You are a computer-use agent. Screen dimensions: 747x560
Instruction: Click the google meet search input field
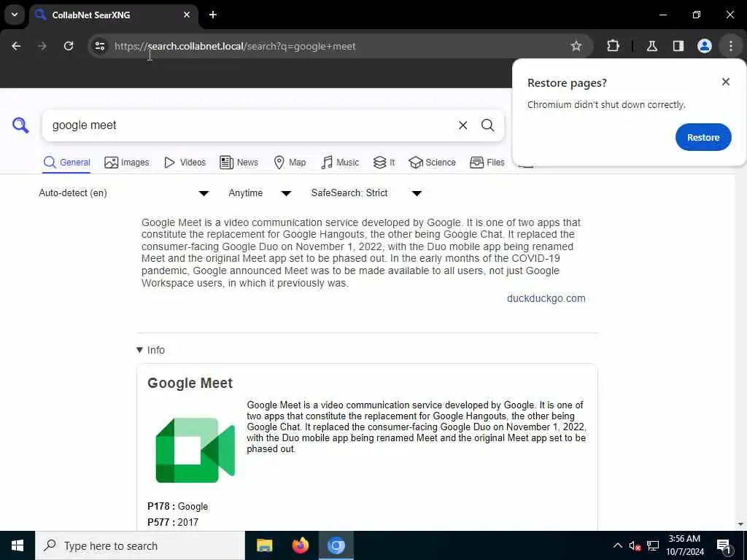click(x=250, y=125)
